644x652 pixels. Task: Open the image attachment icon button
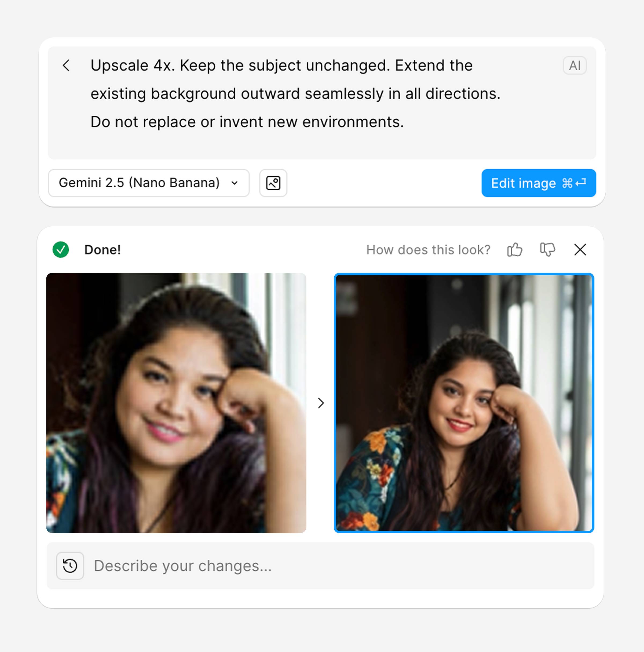pyautogui.click(x=273, y=183)
